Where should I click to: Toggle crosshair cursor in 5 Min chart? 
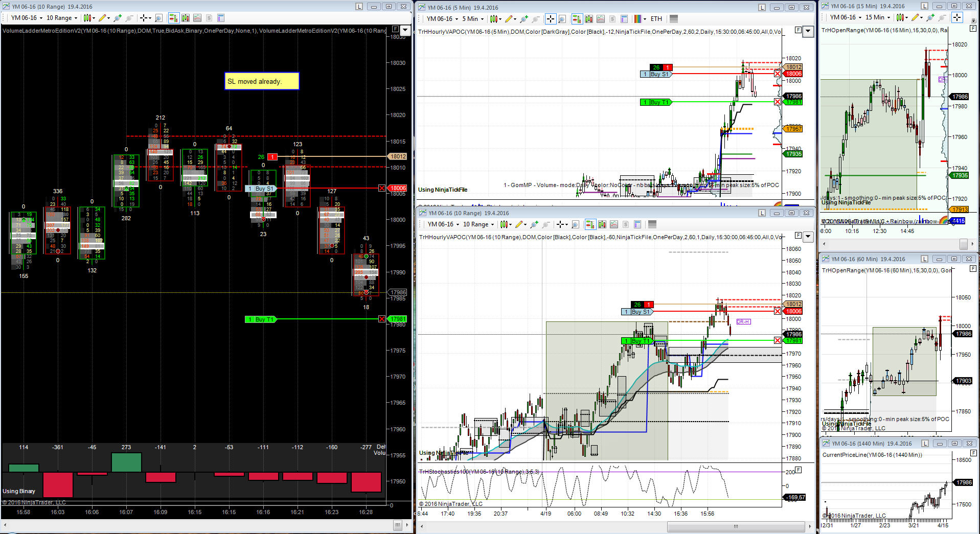(551, 19)
